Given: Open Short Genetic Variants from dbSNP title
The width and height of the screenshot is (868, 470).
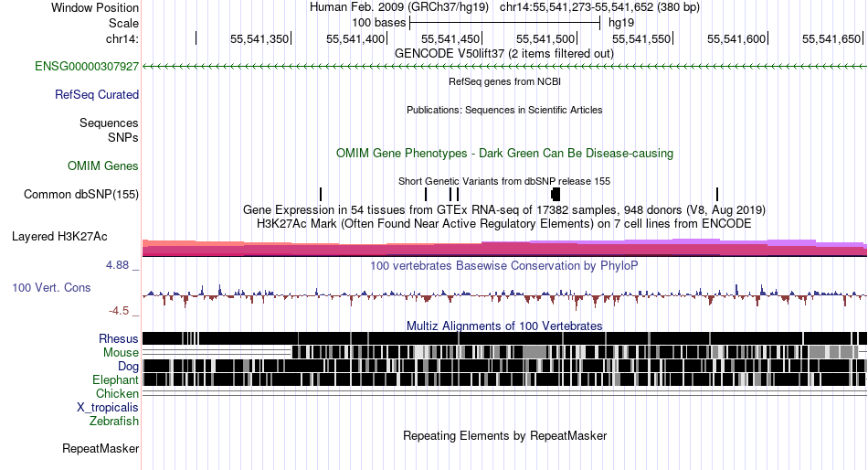Looking at the screenshot, I should point(504,181).
